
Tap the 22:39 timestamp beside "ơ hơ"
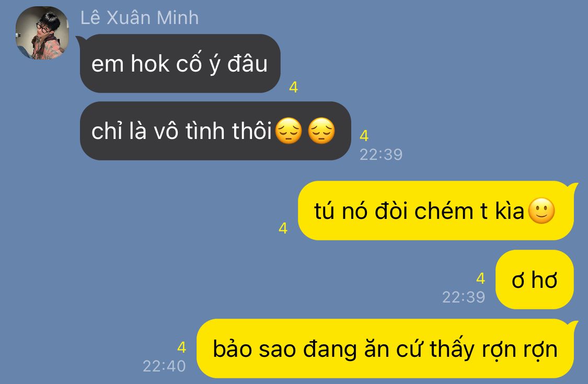tap(464, 297)
